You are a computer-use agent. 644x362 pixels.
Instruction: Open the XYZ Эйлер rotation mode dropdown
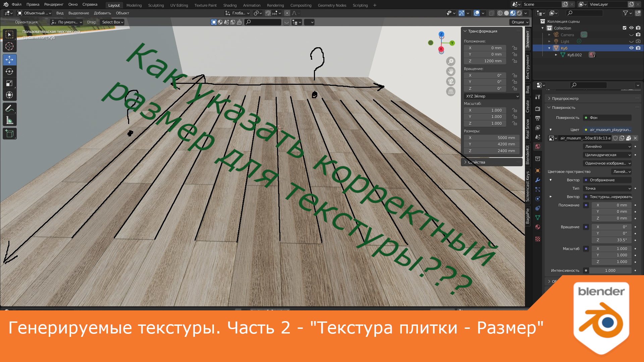[x=492, y=96]
